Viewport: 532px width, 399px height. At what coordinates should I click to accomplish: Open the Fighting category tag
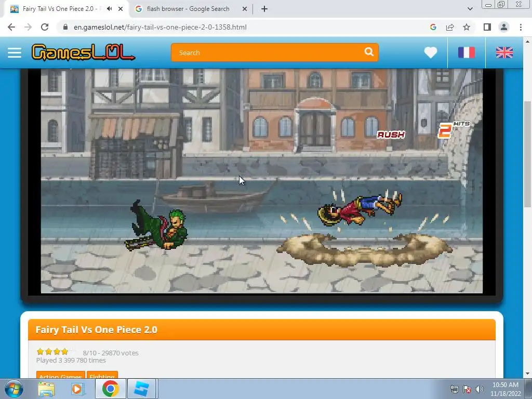point(102,375)
